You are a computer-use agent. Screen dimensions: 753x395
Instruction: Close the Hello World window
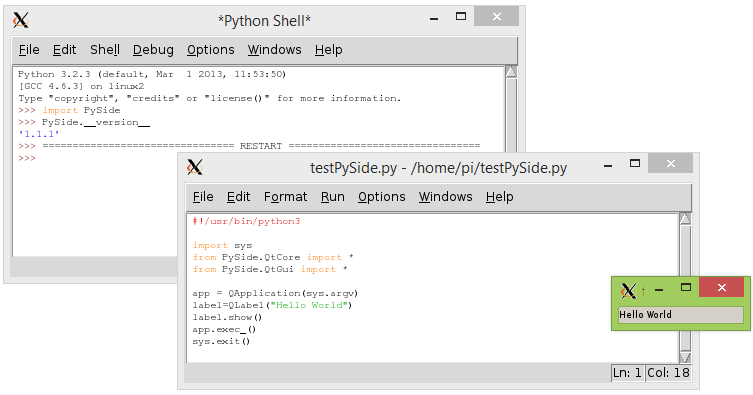click(721, 287)
